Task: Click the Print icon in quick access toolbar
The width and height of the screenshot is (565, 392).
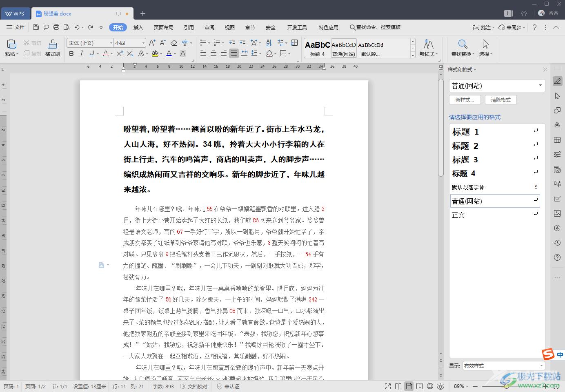Action: (56, 27)
